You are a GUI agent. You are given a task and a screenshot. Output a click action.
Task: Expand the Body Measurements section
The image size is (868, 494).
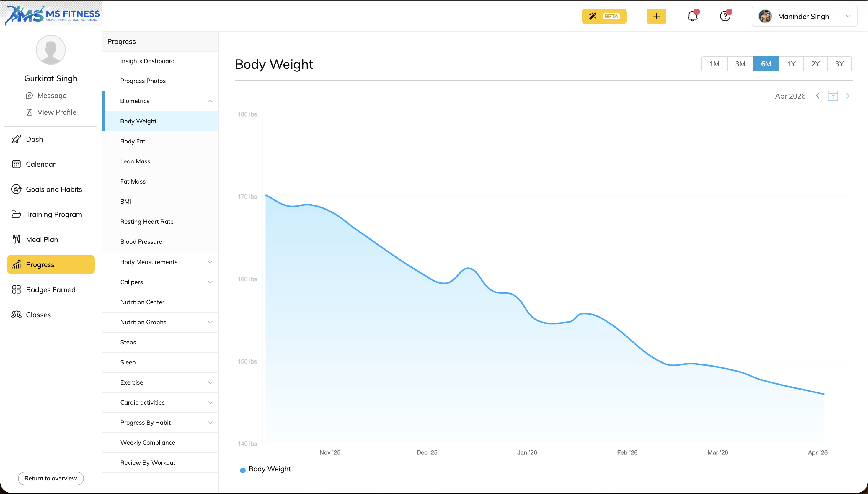point(210,262)
